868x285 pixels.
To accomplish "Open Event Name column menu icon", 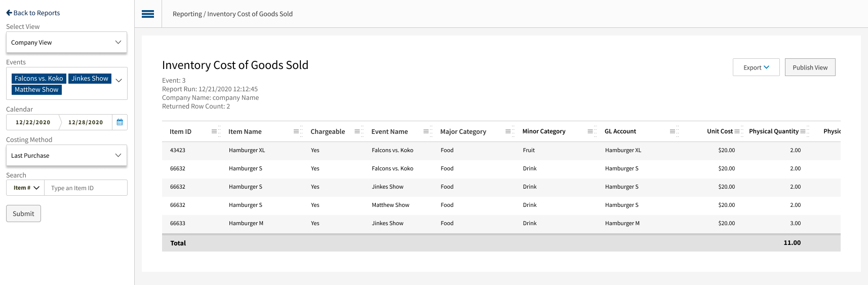I will point(426,131).
